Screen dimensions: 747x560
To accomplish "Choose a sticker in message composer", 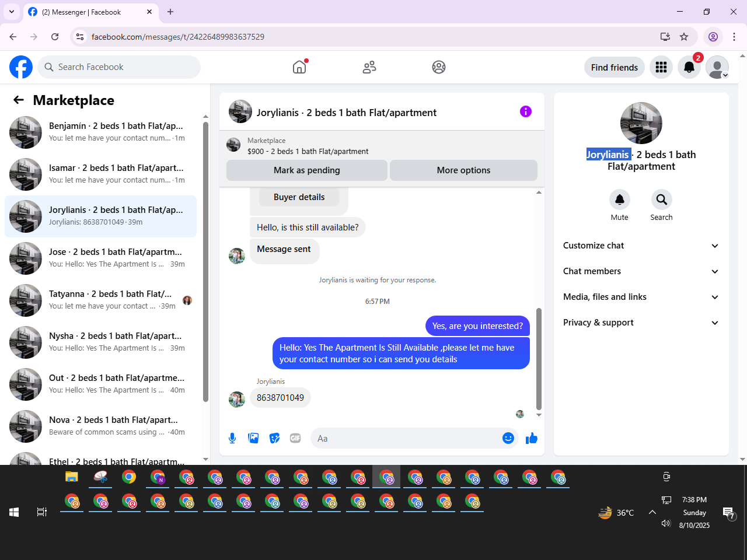I will point(274,438).
